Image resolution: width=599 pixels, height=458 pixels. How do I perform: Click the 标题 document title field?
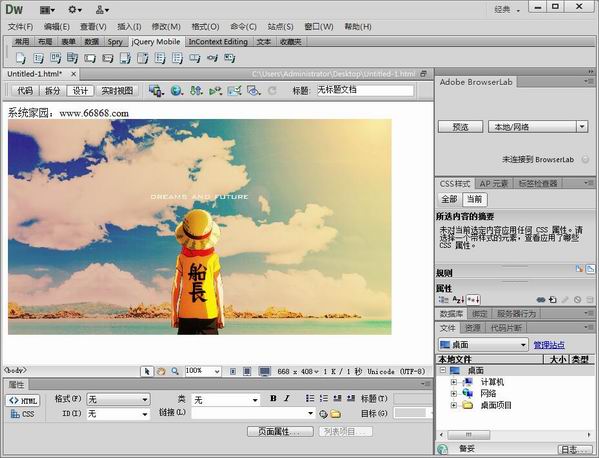[366, 90]
